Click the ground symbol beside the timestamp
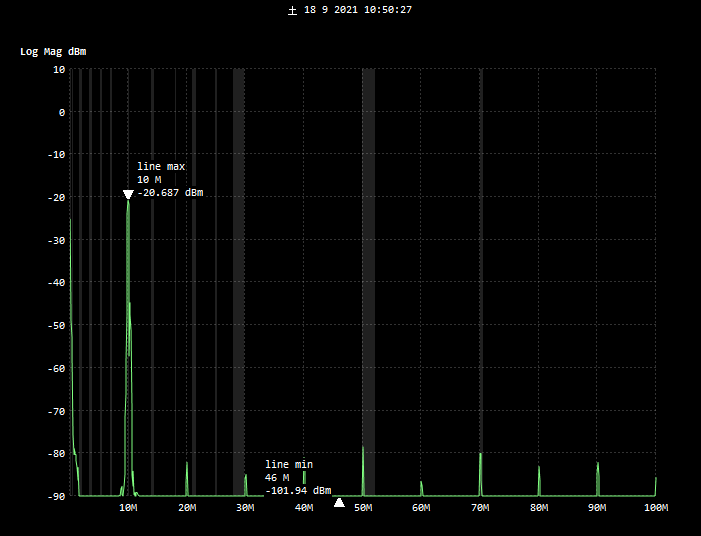Image resolution: width=701 pixels, height=536 pixels. pyautogui.click(x=292, y=11)
